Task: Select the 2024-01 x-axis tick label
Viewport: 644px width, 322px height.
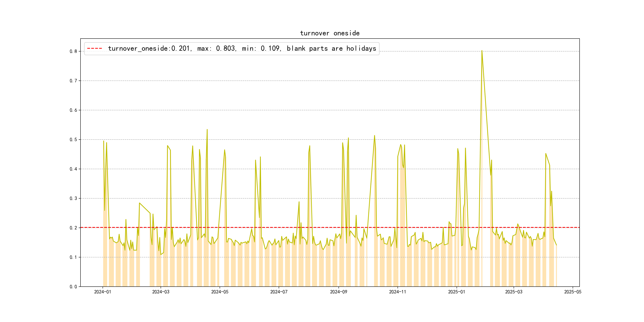Action: 103,292
